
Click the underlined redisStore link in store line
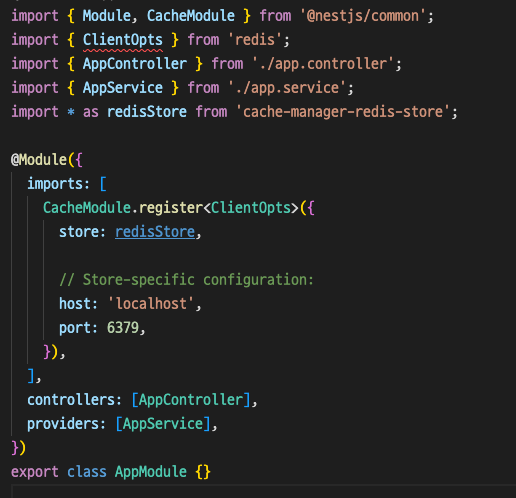click(155, 232)
